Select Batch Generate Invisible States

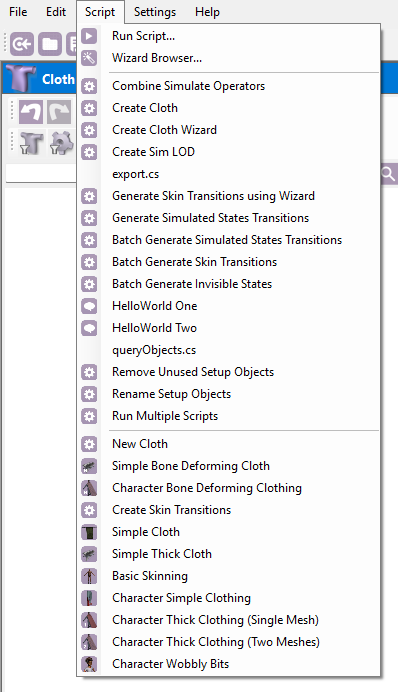tap(229, 284)
